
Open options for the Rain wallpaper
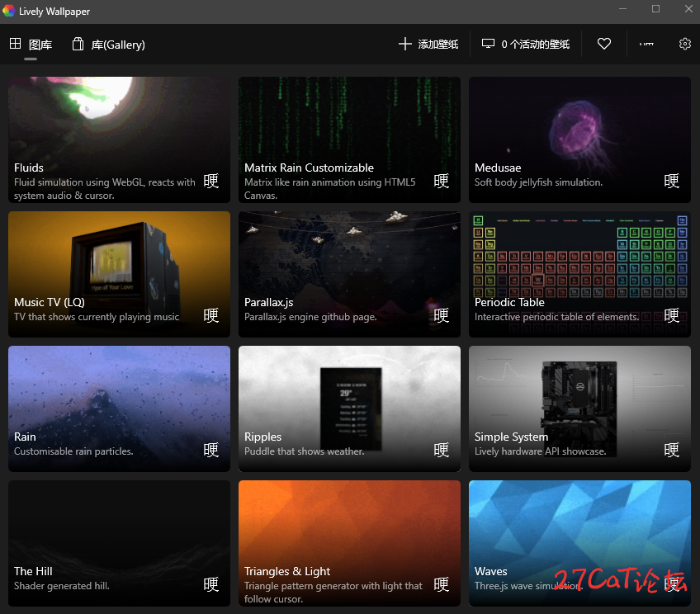211,450
